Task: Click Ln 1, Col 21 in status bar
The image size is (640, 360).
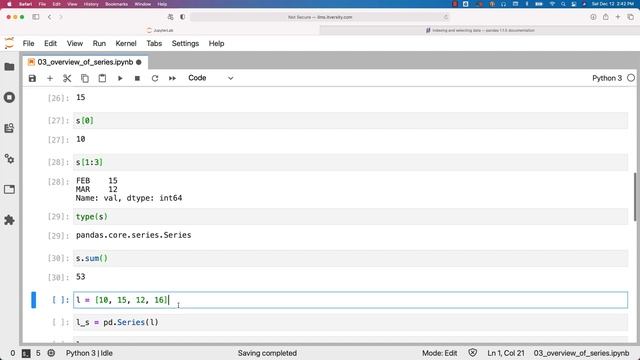Action: 506,353
